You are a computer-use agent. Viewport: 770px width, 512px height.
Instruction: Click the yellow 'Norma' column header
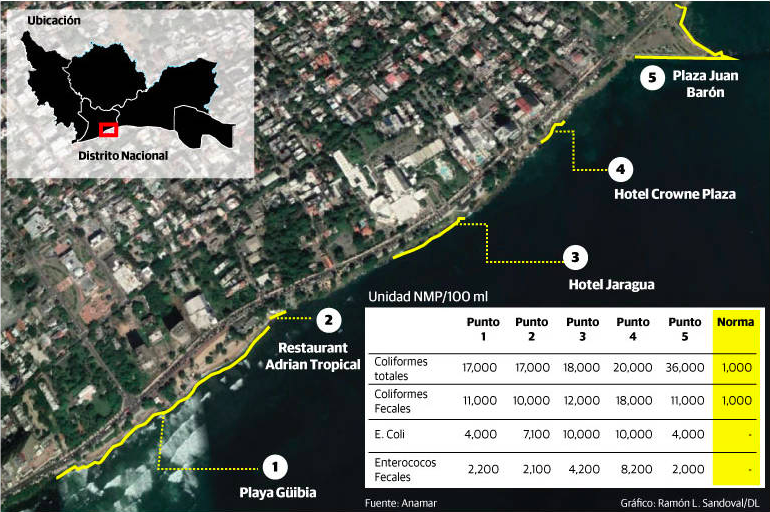[735, 322]
